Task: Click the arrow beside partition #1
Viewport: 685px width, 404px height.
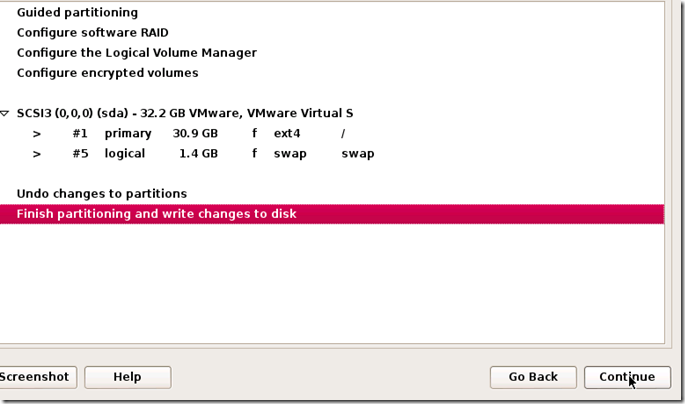Action: click(x=36, y=134)
